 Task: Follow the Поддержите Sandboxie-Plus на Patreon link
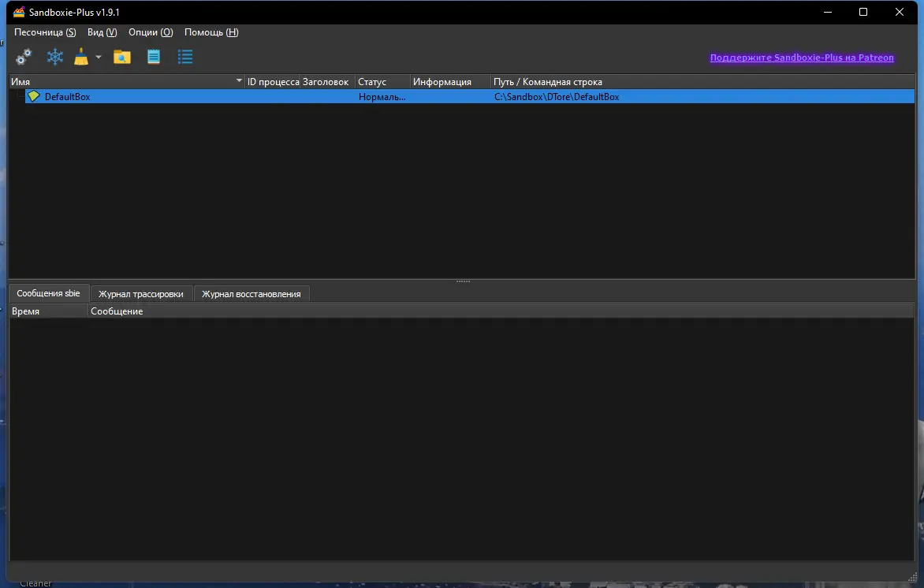[x=802, y=58]
